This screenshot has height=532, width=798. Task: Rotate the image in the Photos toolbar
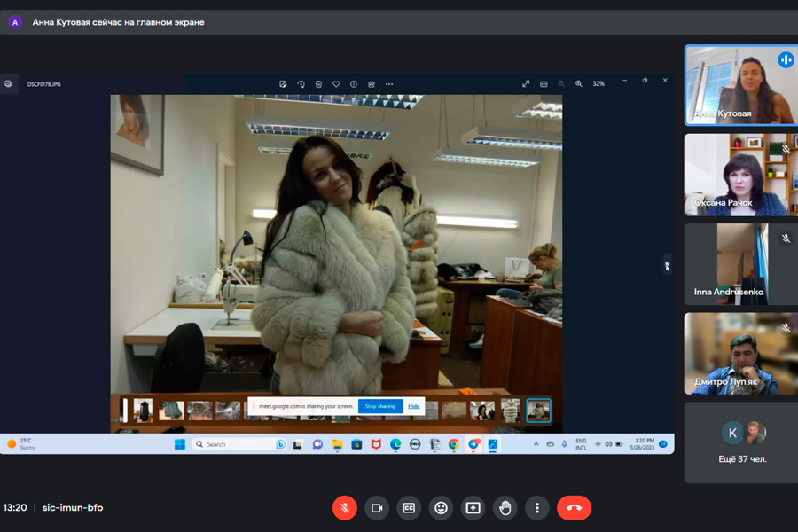[301, 84]
